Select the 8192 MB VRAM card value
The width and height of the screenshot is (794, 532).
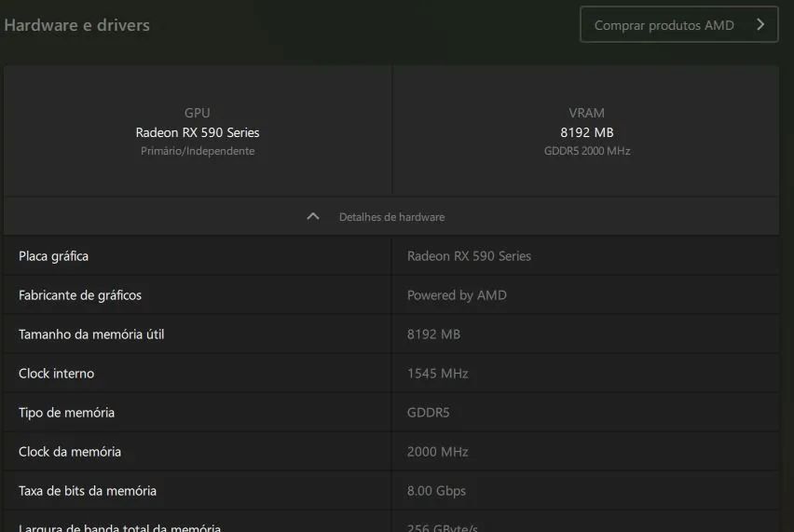(587, 132)
